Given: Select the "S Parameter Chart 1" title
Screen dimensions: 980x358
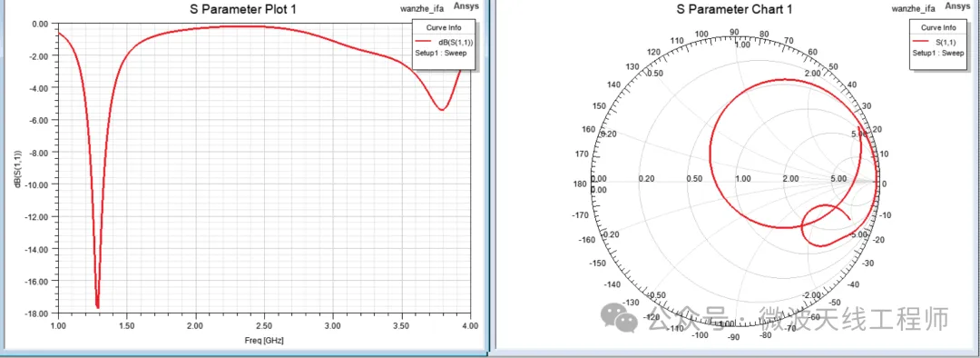Looking at the screenshot, I should 734,9.
